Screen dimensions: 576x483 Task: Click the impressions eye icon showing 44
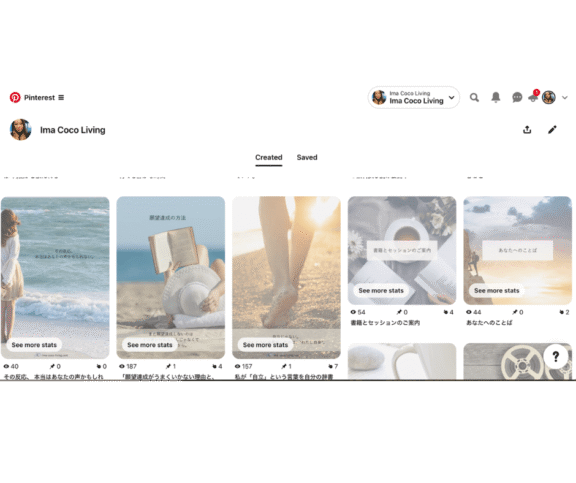[x=469, y=312]
